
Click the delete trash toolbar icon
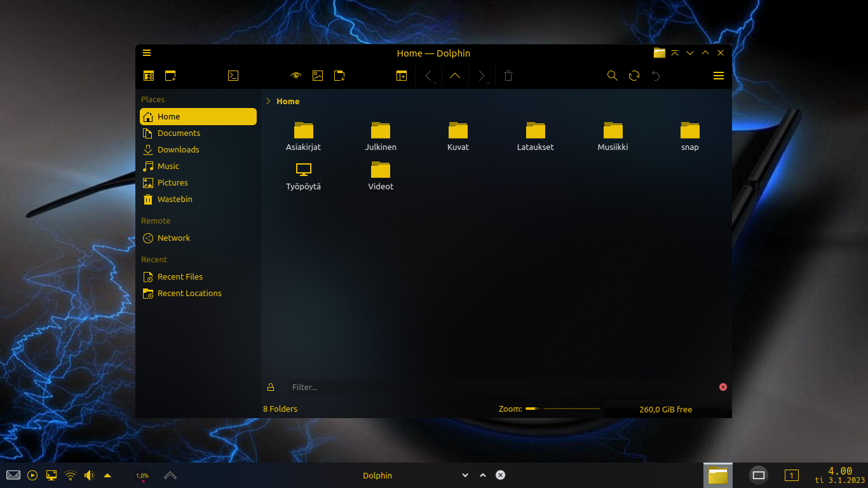tap(508, 76)
